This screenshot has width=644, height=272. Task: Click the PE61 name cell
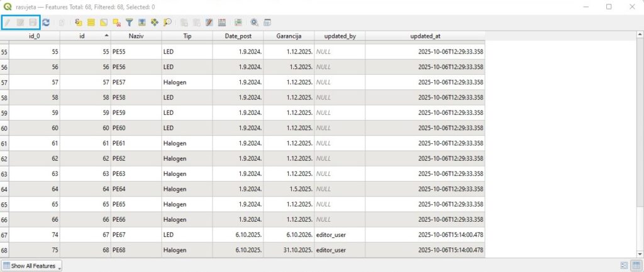136,143
